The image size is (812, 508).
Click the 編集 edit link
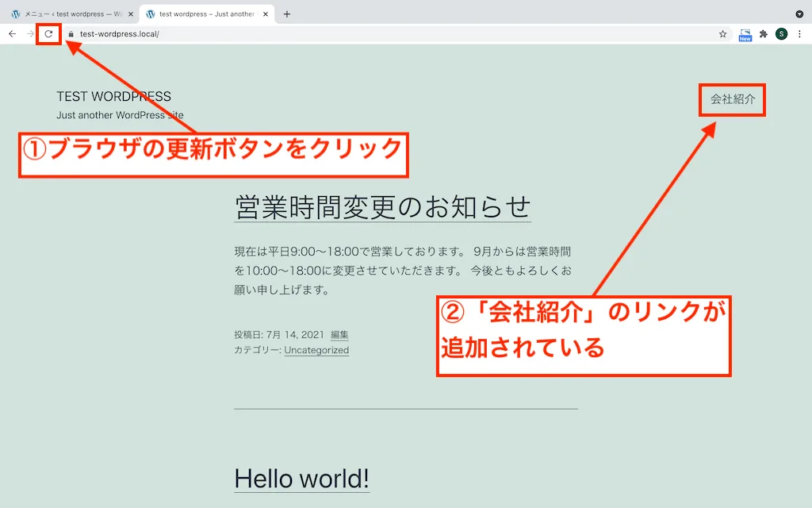tap(339, 335)
